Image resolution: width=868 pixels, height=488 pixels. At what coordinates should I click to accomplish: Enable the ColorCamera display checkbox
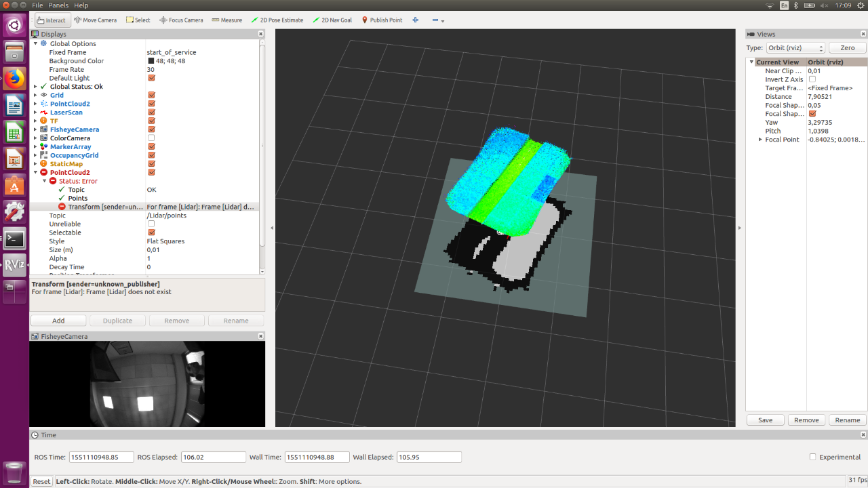pos(151,138)
